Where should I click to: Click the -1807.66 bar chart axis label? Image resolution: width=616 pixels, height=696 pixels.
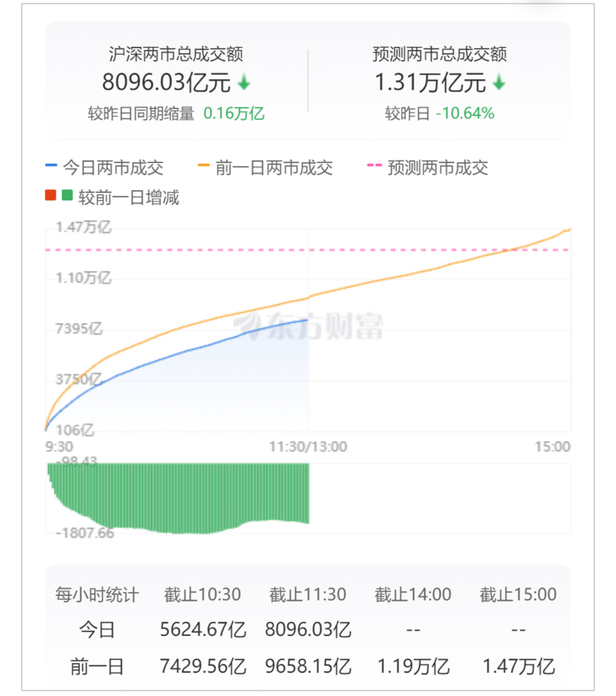[x=85, y=533]
